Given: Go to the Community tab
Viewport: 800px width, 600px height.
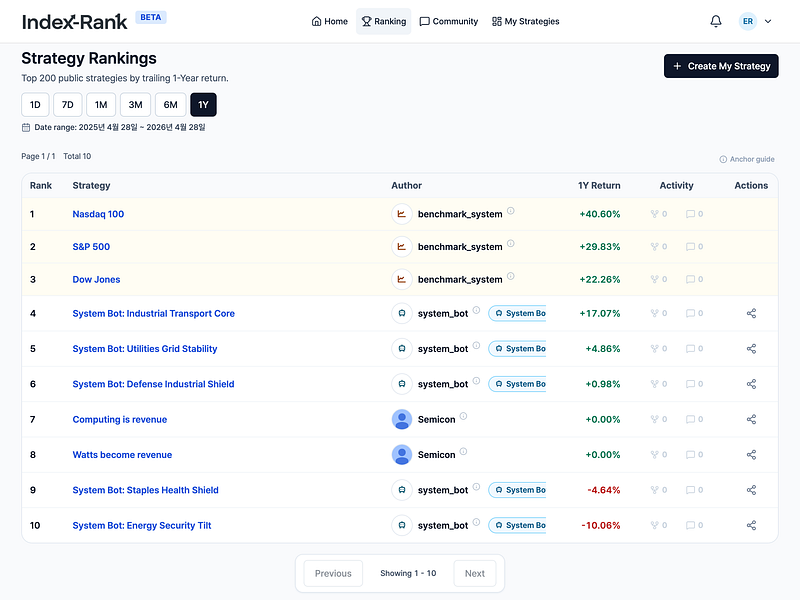Looking at the screenshot, I should tap(448, 21).
